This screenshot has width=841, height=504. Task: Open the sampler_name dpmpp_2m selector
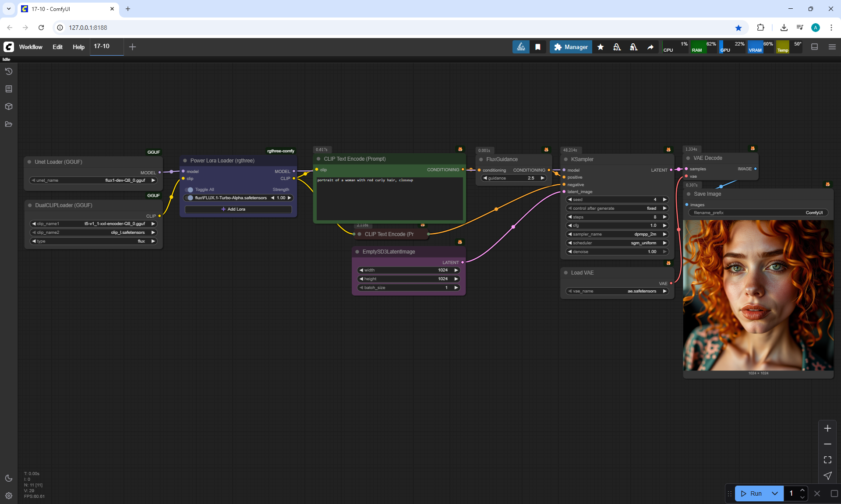point(617,234)
